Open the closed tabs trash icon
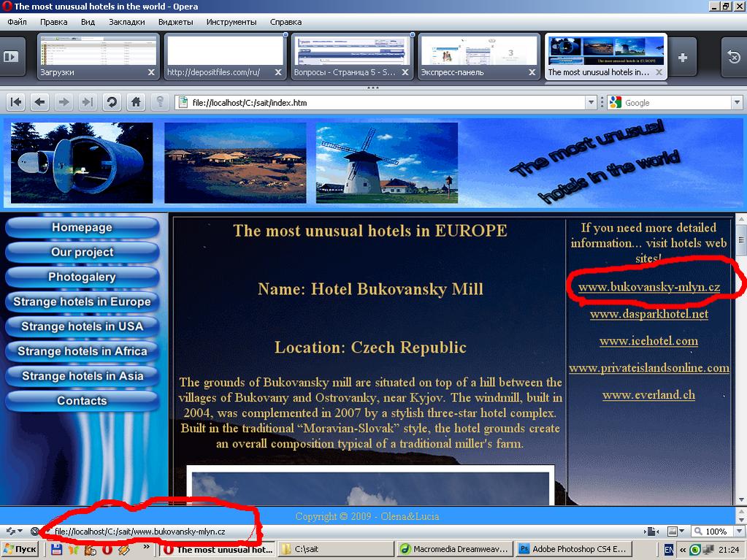 coord(733,57)
